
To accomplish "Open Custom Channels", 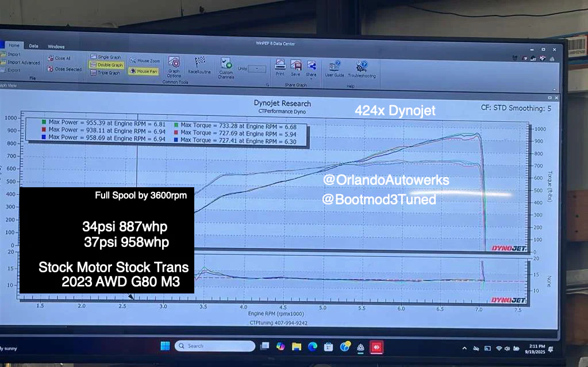I will point(226,68).
